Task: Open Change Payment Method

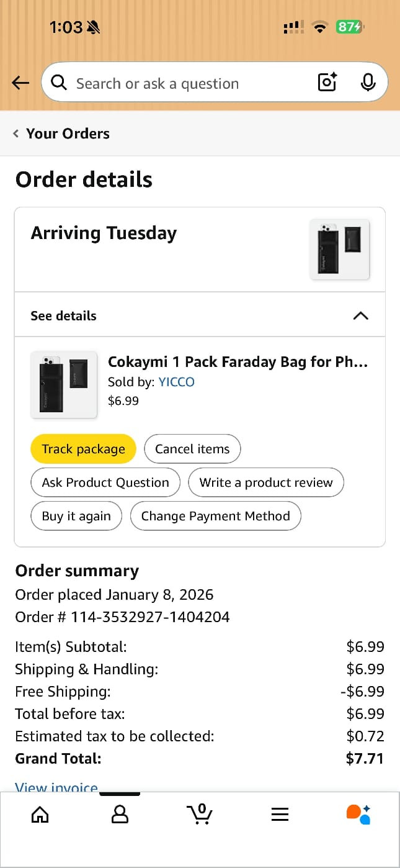Action: point(215,516)
